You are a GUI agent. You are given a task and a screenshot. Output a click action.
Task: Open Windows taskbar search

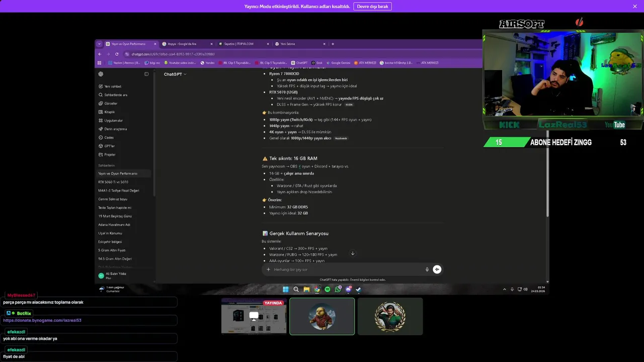[x=296, y=289]
